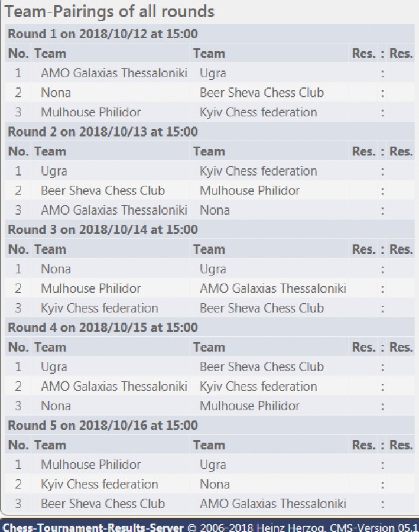Select the Round 3 date header
This screenshot has height=532, width=419.
tap(103, 229)
